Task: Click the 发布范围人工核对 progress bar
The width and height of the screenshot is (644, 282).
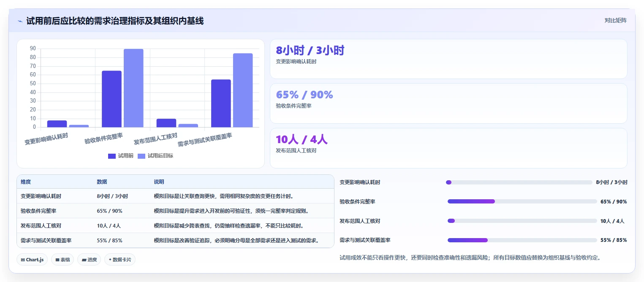Action: pyautogui.click(x=522, y=221)
